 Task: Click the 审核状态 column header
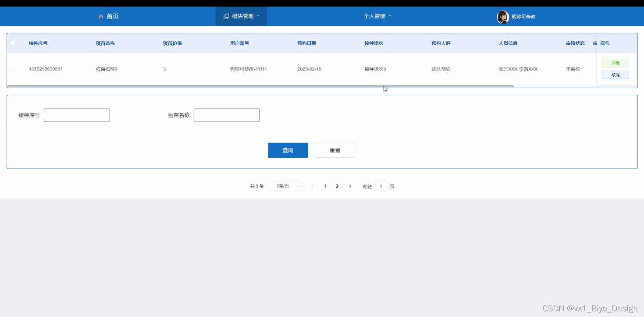pyautogui.click(x=575, y=43)
